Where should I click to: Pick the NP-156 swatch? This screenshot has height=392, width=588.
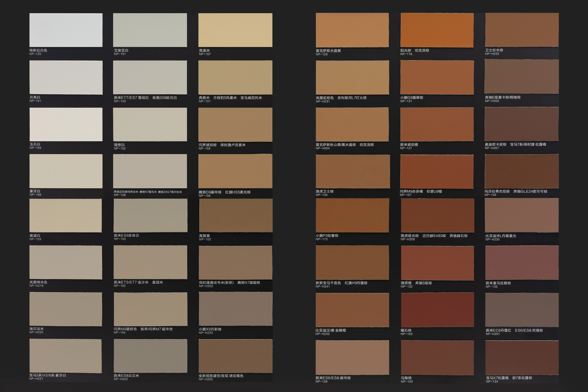235,171
